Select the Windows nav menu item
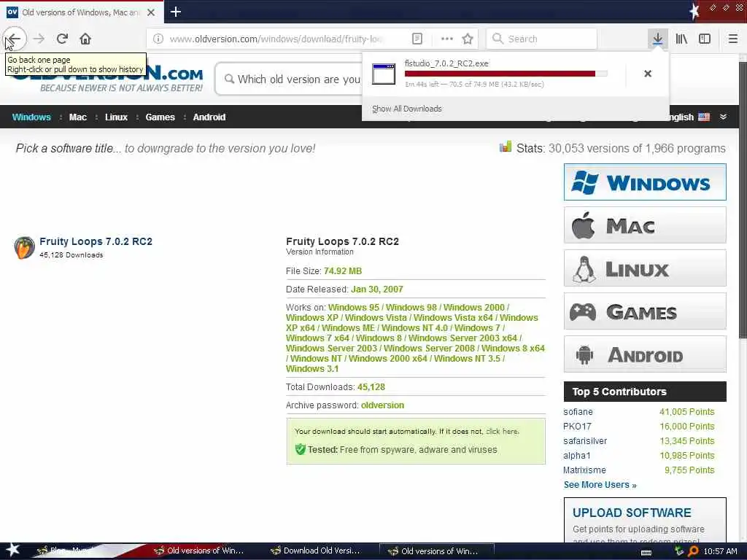The width and height of the screenshot is (747, 560). [x=31, y=117]
